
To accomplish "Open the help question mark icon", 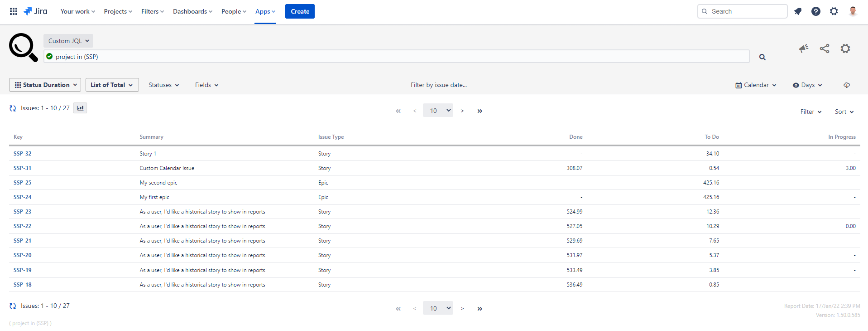I will pyautogui.click(x=815, y=11).
